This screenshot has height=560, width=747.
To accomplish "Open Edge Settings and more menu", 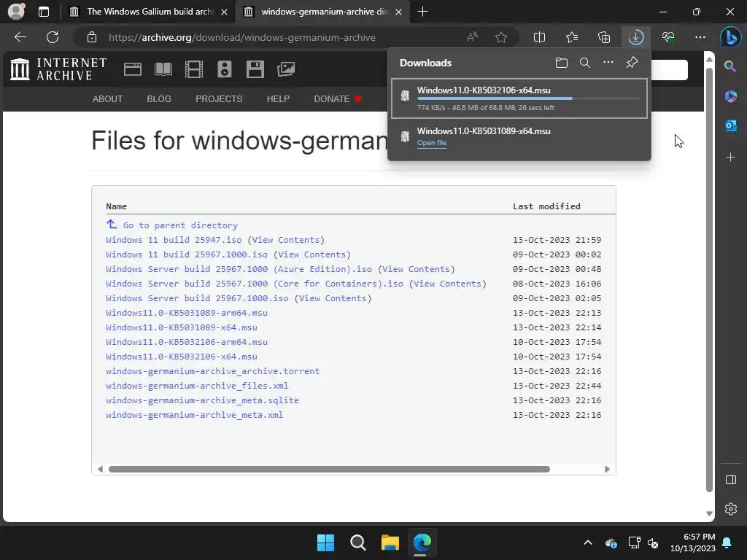I will click(700, 37).
